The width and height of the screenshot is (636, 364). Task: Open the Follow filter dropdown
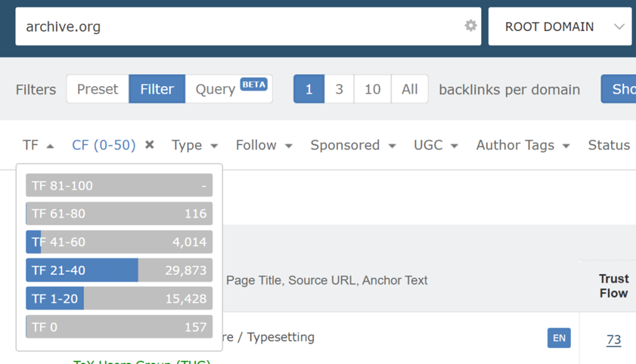coord(263,145)
